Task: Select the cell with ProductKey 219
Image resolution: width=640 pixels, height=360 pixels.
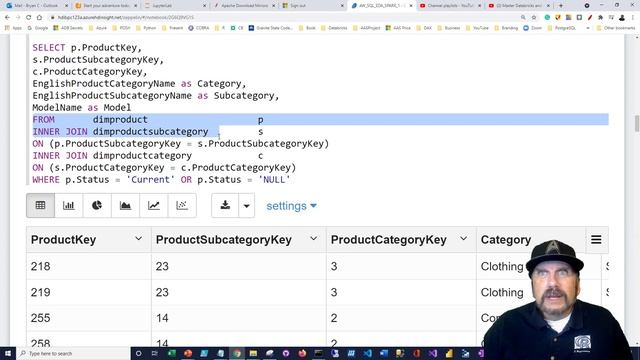Action: (89, 292)
